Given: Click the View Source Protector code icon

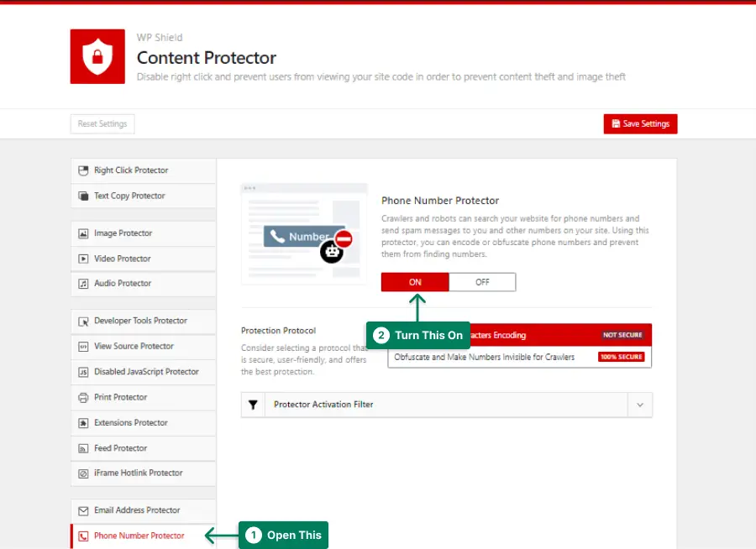Looking at the screenshot, I should point(83,347).
